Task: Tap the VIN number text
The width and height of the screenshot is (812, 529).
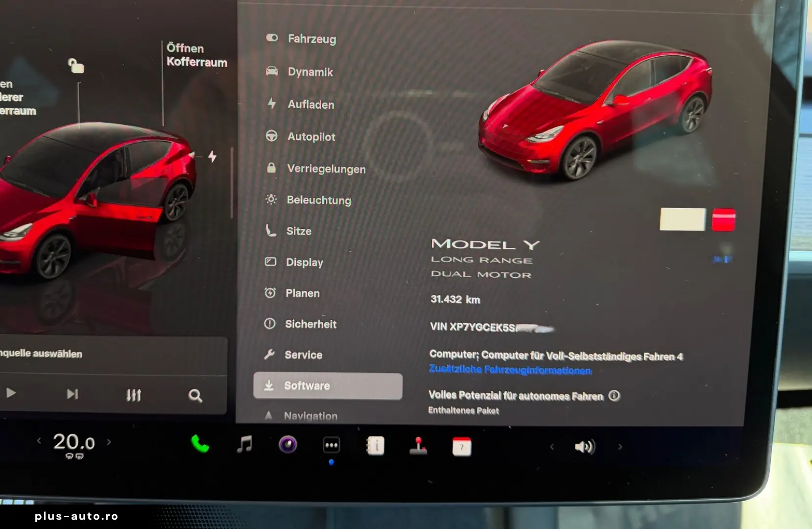Action: 492,327
